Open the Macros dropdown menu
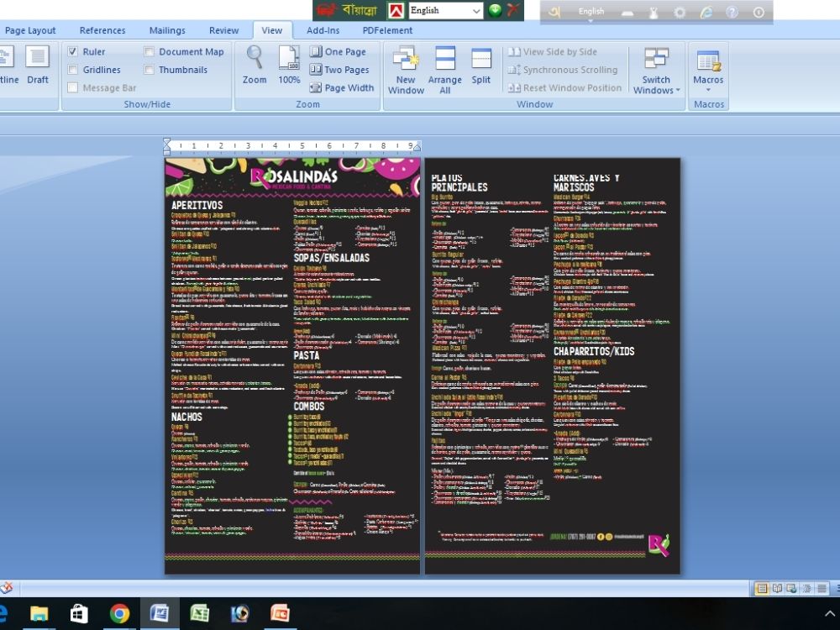Viewport: 840px width, 630px height. pos(708,70)
